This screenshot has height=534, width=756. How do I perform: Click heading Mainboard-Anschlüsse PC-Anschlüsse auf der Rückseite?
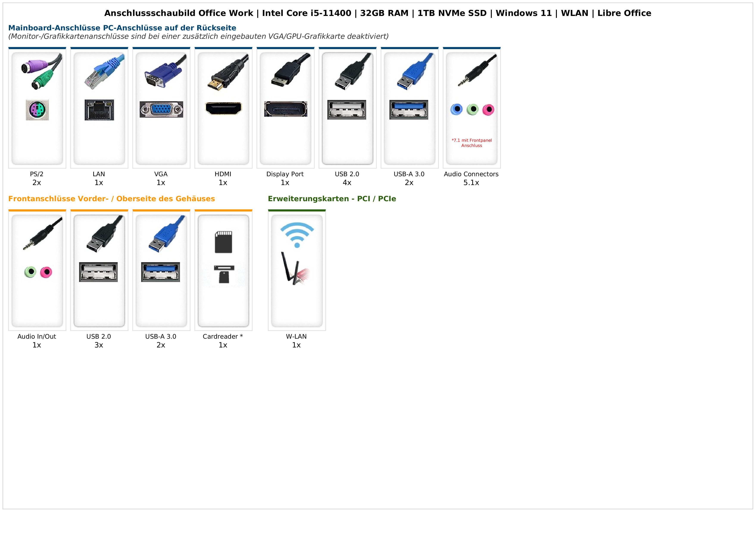122,28
